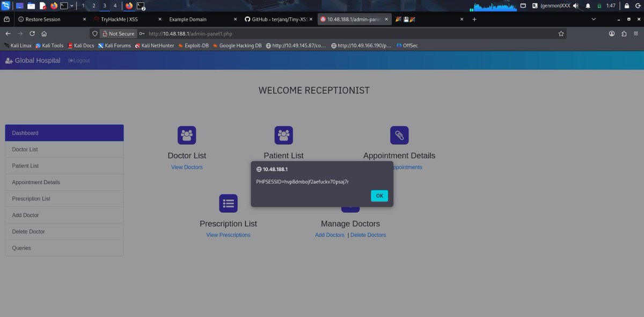Bookmark this page with the star icon
The width and height of the screenshot is (644, 317).
[561, 33]
